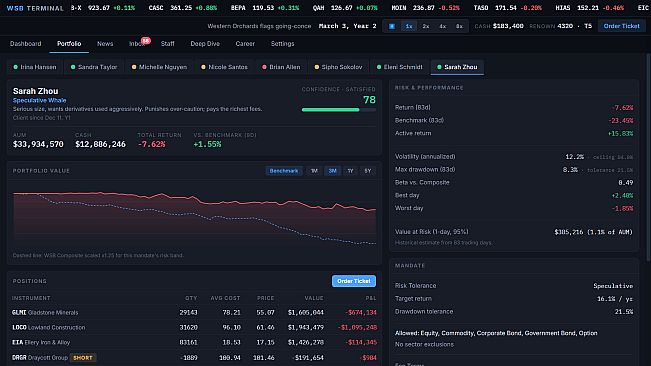Set game speed to 2x
The width and height of the screenshot is (651, 366).
tap(426, 26)
